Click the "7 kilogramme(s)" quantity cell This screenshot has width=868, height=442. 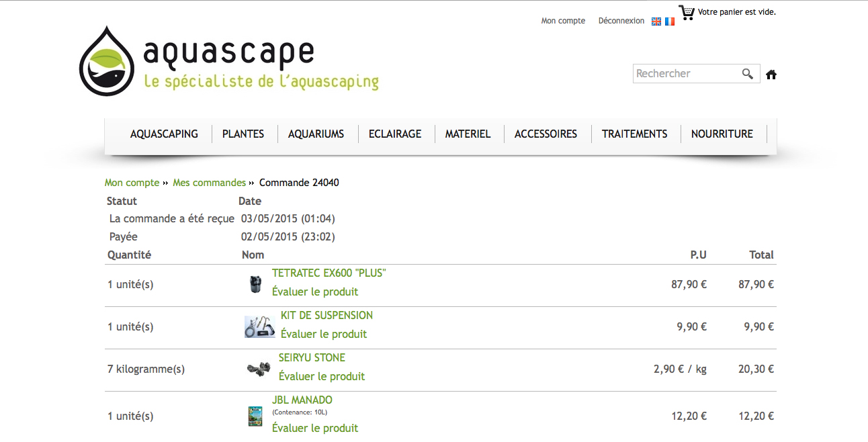tap(146, 369)
